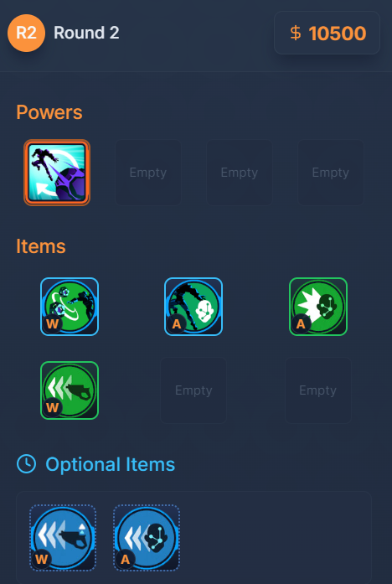Select the Empty power slot beside equipped power
The height and width of the screenshot is (584, 392).
(148, 173)
